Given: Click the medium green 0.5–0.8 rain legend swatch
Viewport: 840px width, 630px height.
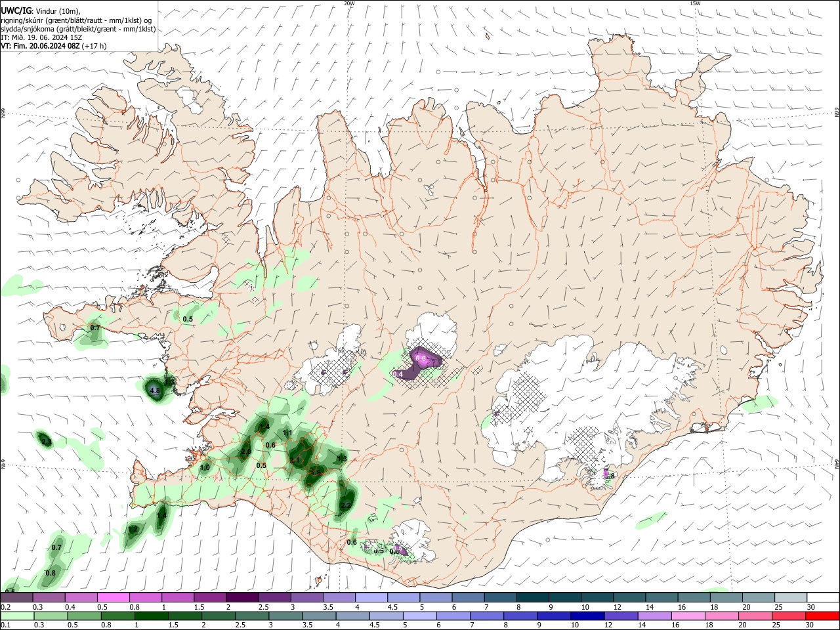Looking at the screenshot, I should [85, 616].
